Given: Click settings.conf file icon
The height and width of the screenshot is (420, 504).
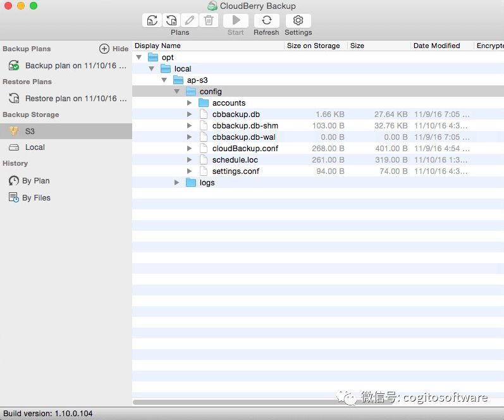Looking at the screenshot, I should coord(204,171).
